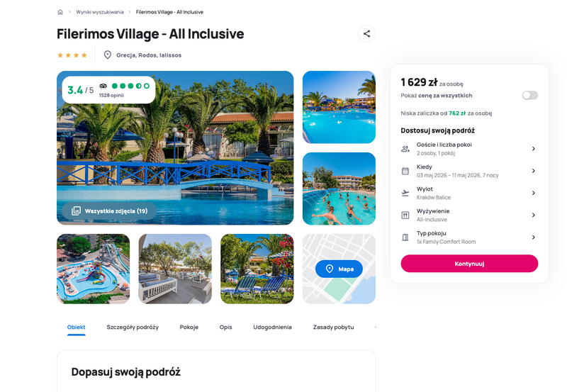Click the guests icon beside Goście i liczba pokoi
The image size is (567, 392).
(x=405, y=149)
